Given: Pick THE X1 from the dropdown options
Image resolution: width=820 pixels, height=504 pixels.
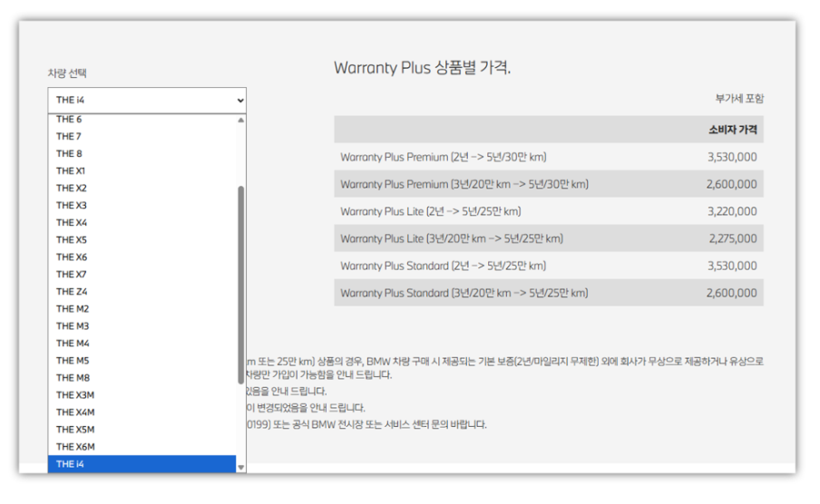Looking at the screenshot, I should pyautogui.click(x=72, y=171).
